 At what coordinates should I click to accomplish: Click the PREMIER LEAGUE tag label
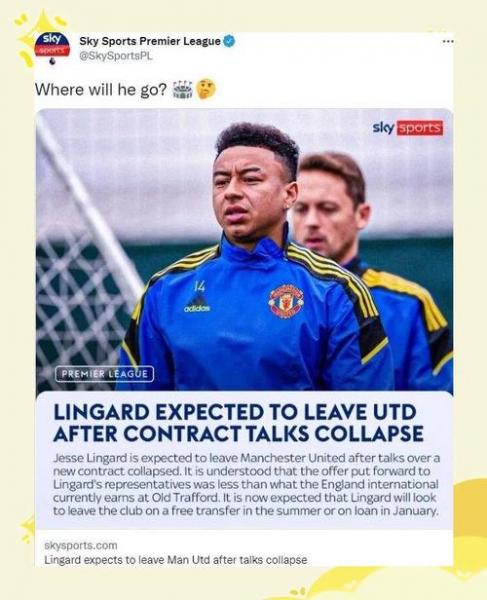click(104, 374)
